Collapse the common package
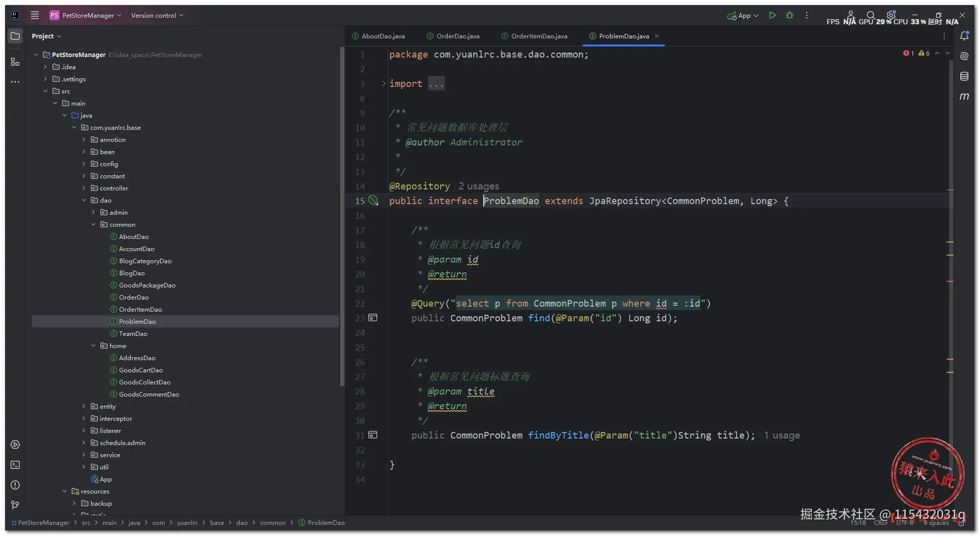The height and width of the screenshot is (536, 980). [93, 224]
